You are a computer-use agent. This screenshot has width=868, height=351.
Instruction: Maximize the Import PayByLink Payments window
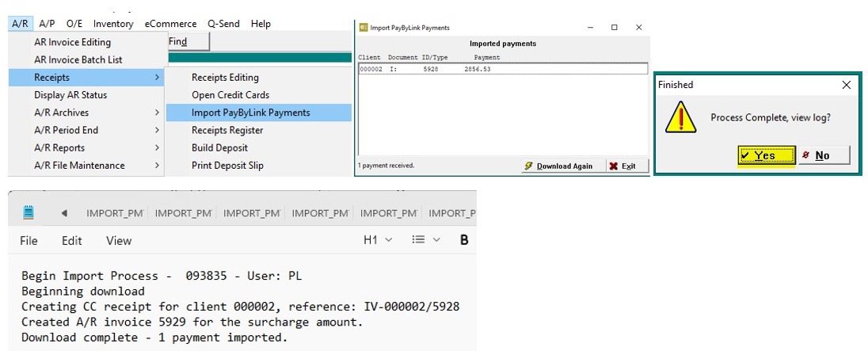coord(614,27)
